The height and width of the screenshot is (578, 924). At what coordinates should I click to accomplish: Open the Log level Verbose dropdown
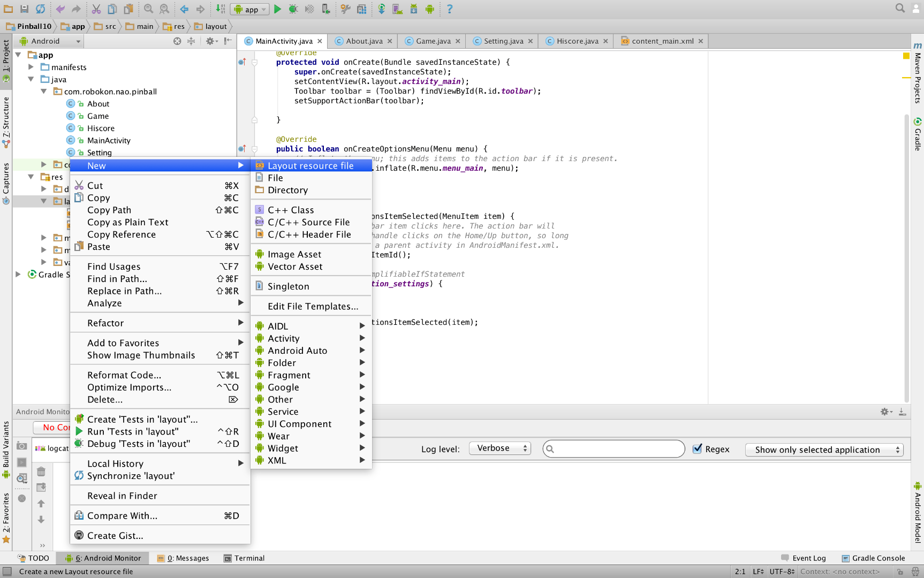499,448
